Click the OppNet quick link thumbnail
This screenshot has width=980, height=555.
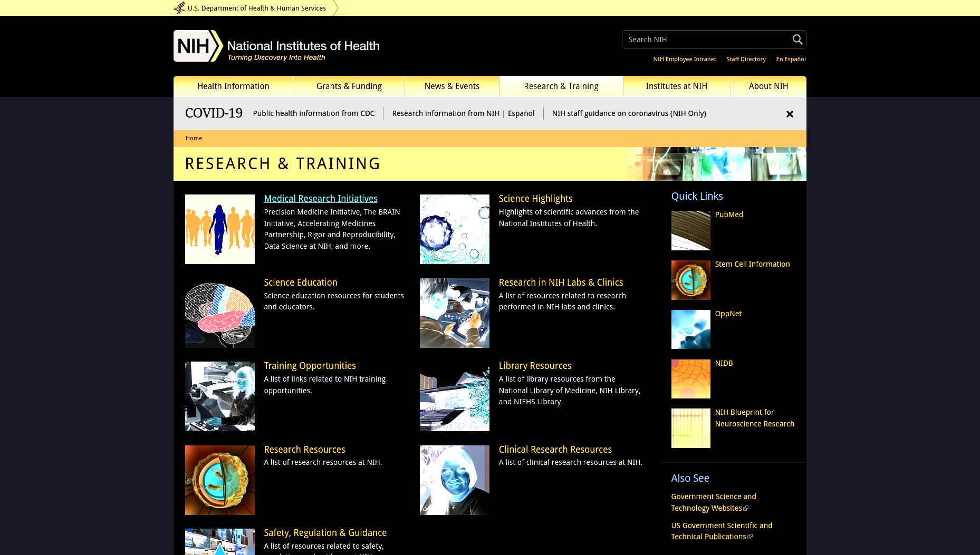coord(690,329)
